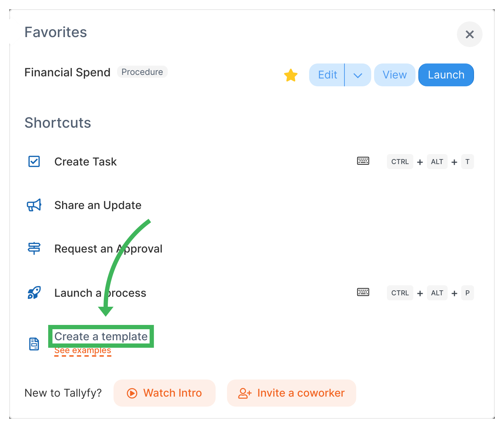This screenshot has height=428, width=504.
Task: Play the Watch Intro video
Action: pyautogui.click(x=165, y=393)
